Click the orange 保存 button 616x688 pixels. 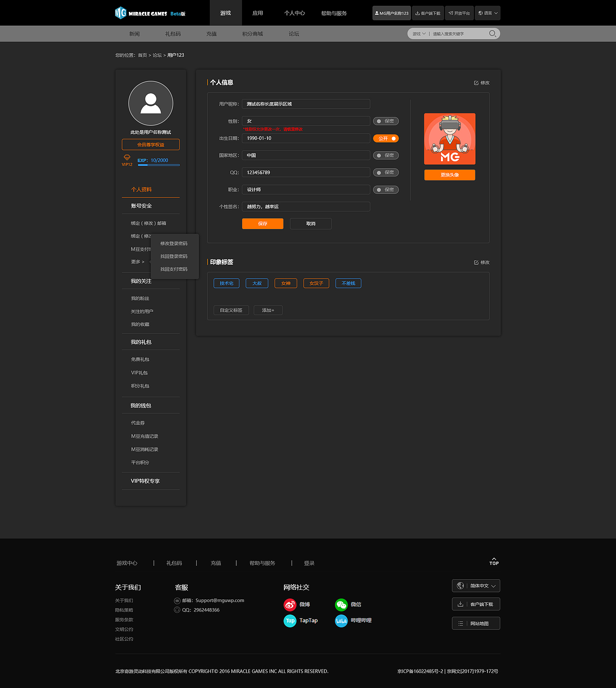(263, 224)
